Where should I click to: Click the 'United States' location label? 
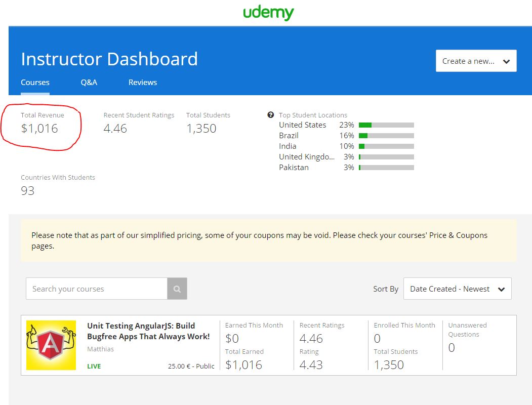pos(302,125)
